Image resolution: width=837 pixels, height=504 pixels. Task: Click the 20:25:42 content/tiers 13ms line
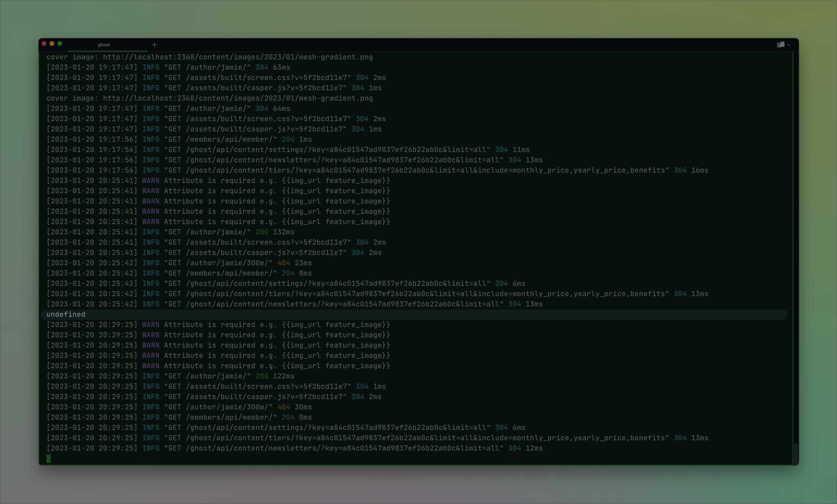tap(378, 294)
